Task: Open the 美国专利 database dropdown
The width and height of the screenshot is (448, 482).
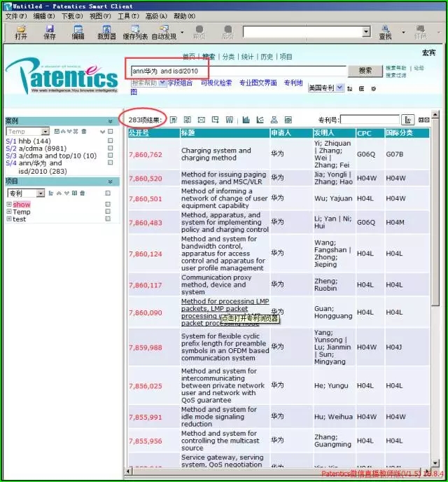Action: [339, 88]
